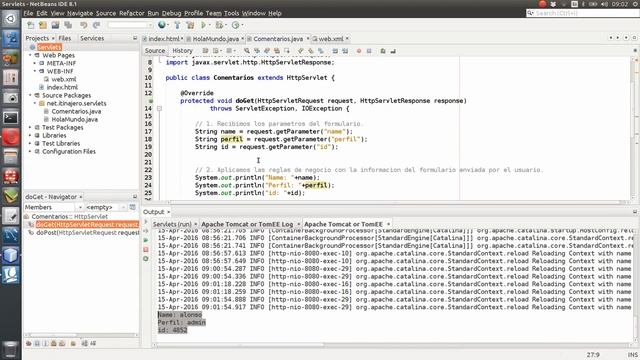Collapse the code fold at line 14
This screenshot has width=640, height=360.
click(159, 109)
